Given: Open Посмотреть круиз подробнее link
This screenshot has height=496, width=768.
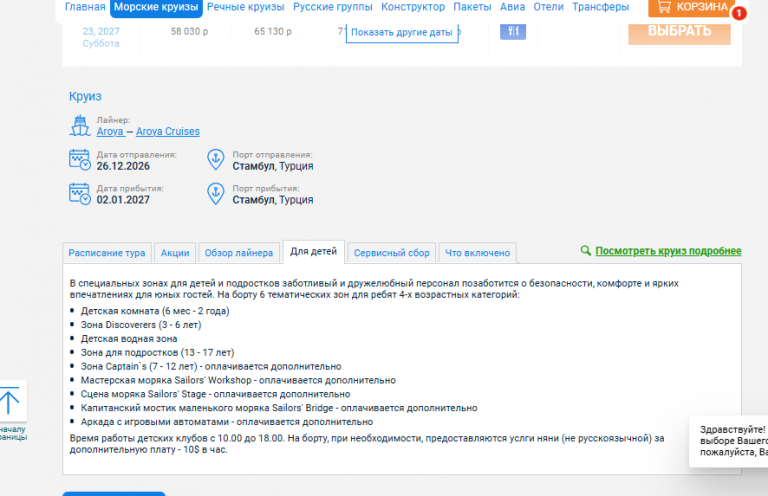Looking at the screenshot, I should point(668,251).
